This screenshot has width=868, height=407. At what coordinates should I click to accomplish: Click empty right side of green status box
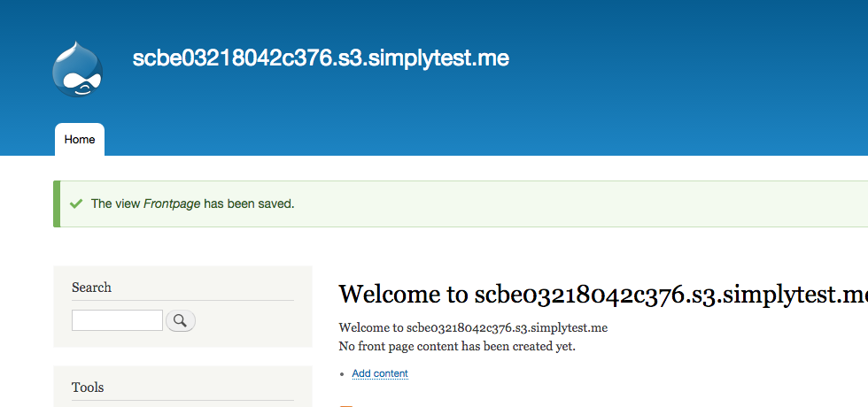[620, 203]
